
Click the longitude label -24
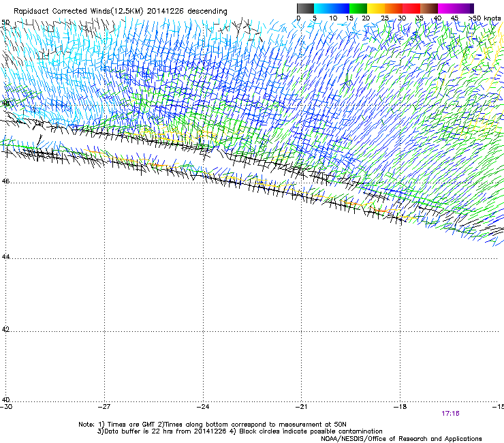203,407
